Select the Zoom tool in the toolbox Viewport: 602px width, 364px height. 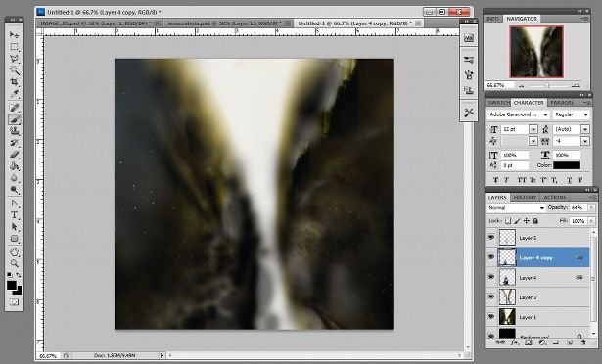click(x=15, y=263)
